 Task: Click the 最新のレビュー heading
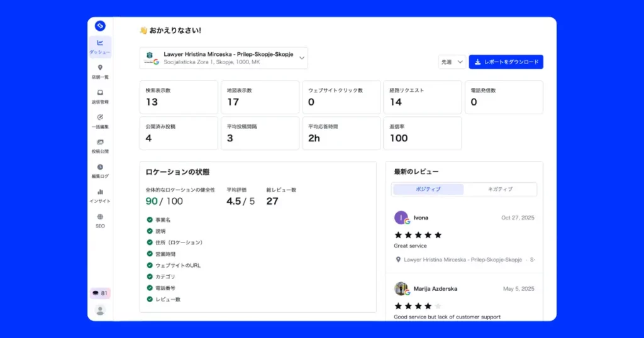tap(416, 172)
